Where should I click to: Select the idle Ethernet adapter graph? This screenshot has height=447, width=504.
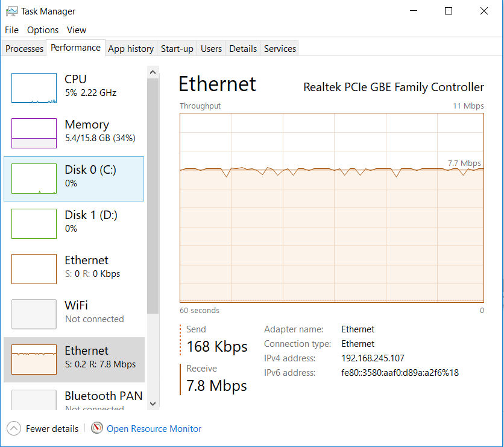34,268
